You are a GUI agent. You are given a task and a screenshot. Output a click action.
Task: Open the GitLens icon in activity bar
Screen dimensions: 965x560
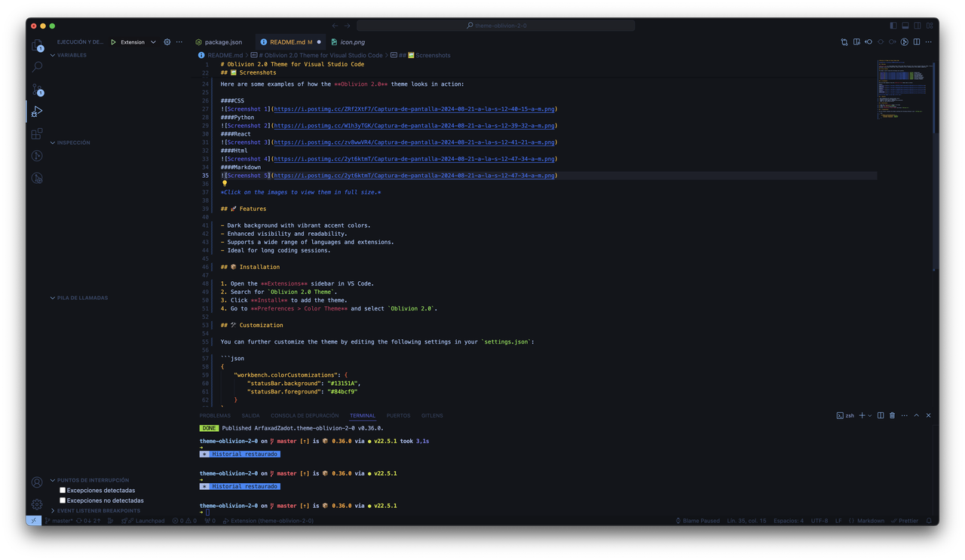(x=37, y=156)
